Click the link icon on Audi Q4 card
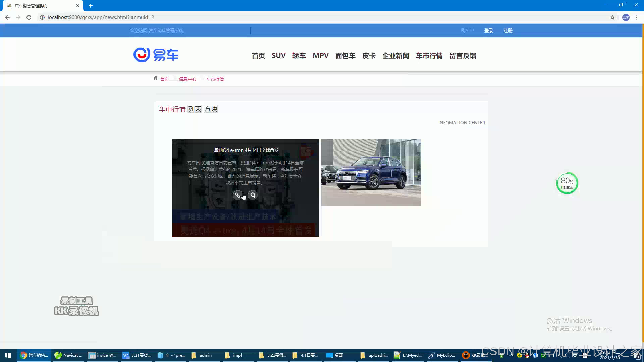 click(237, 195)
